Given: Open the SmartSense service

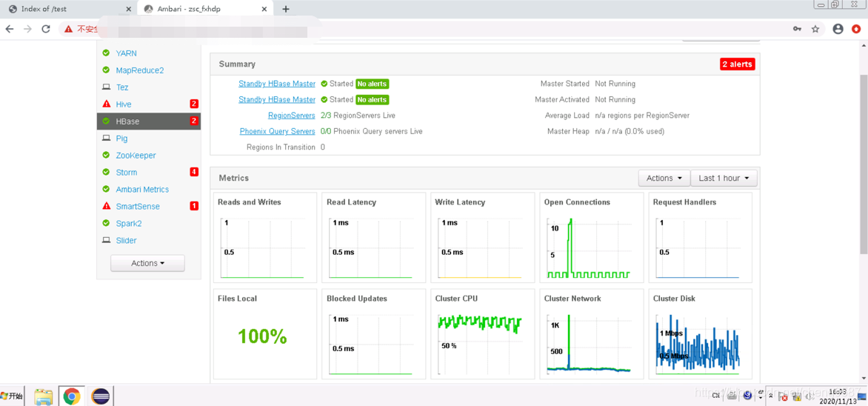Looking at the screenshot, I should coord(138,207).
